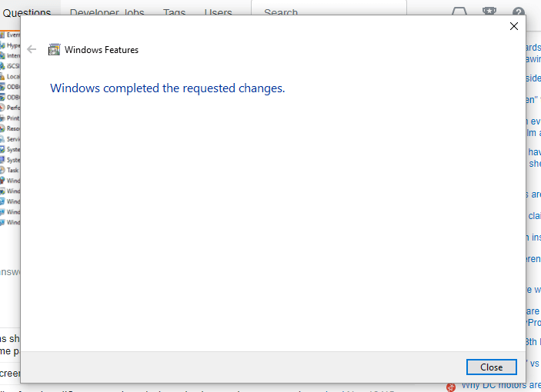Select the Internet entry in background list

pyautogui.click(x=10, y=55)
